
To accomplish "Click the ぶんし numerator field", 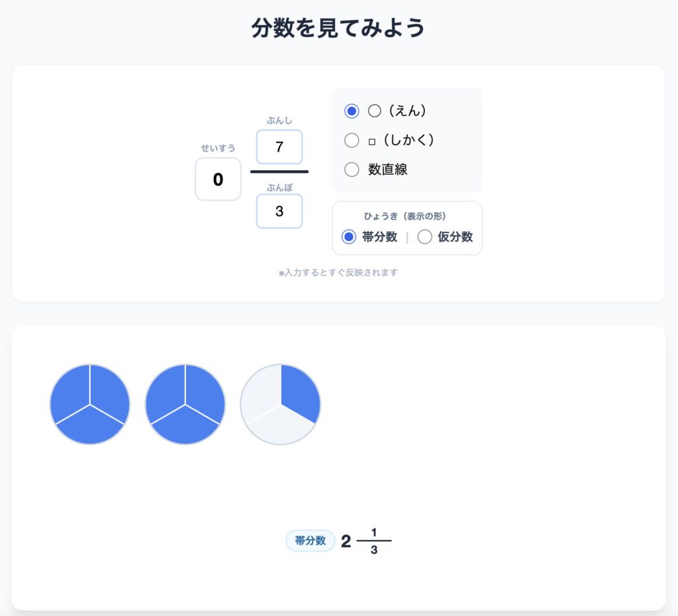I will [x=279, y=147].
